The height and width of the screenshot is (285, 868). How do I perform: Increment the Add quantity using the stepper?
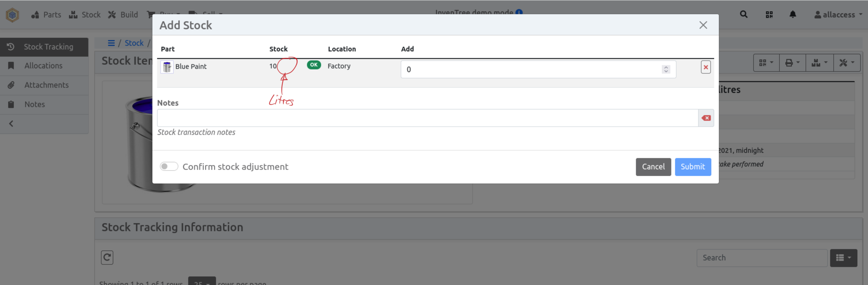pos(666,67)
